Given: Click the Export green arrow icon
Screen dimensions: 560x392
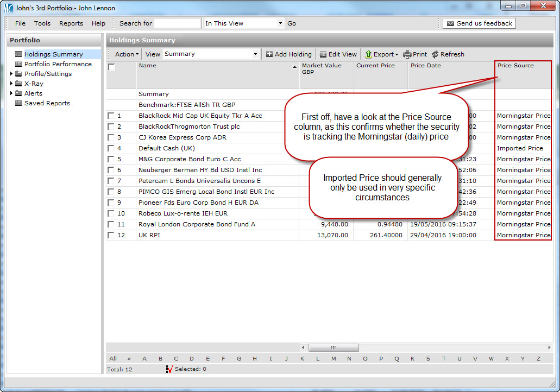Looking at the screenshot, I should pos(368,54).
